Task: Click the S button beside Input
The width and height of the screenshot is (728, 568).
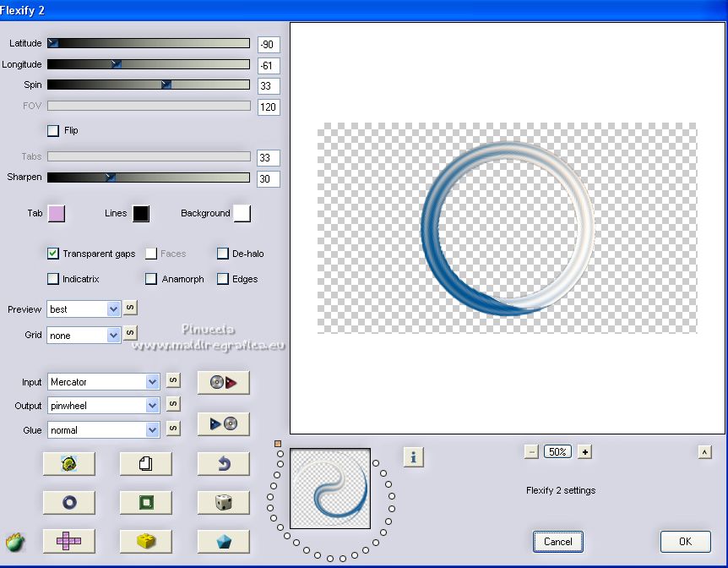Action: click(x=173, y=380)
